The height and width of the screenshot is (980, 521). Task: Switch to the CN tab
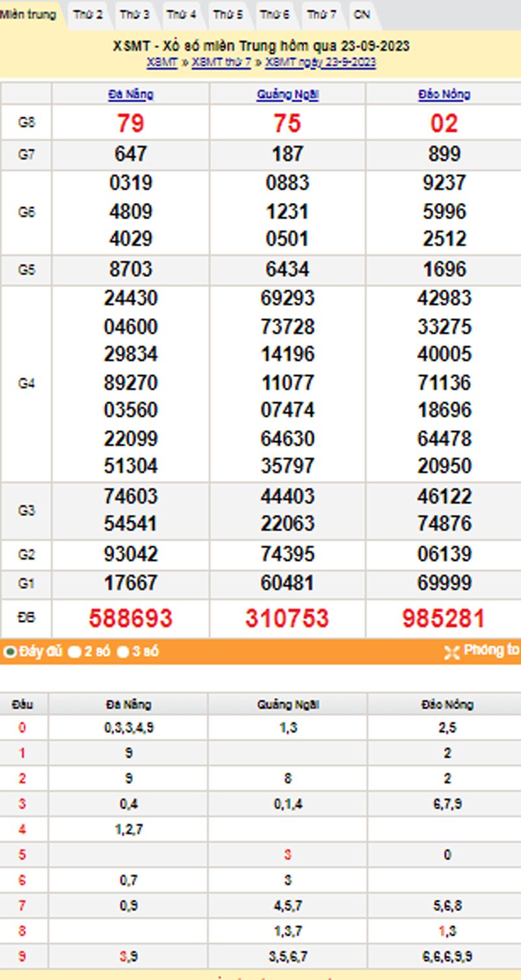point(363,12)
